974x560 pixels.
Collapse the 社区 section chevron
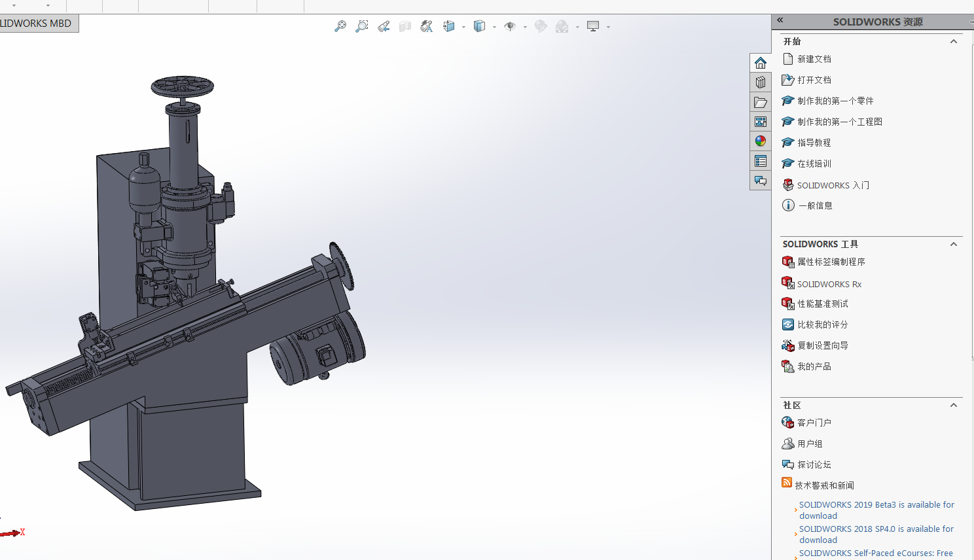pos(954,405)
